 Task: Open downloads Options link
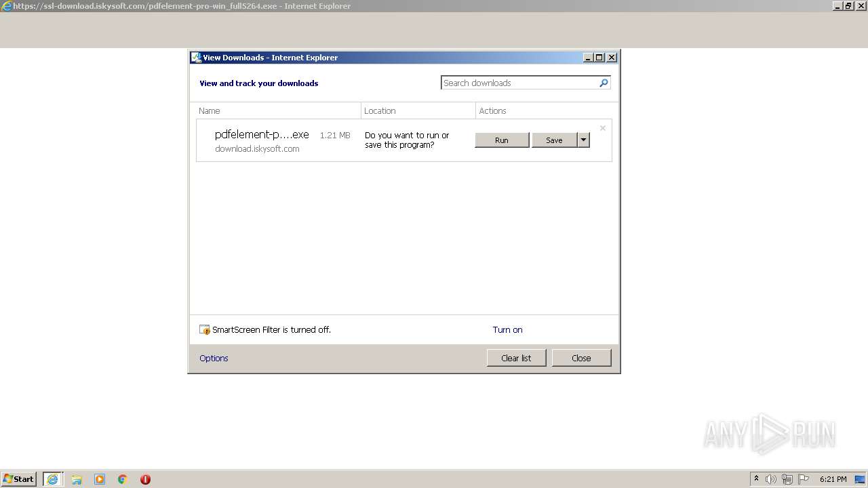pos(214,359)
